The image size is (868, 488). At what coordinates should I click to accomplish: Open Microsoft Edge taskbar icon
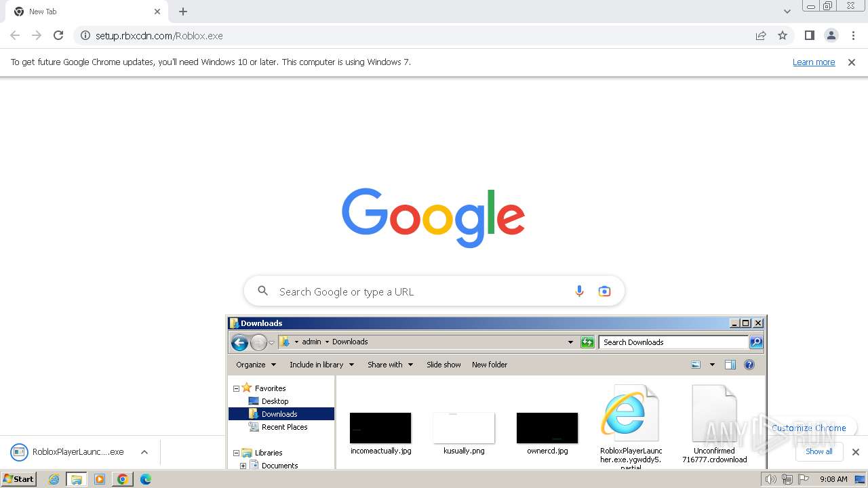145,479
